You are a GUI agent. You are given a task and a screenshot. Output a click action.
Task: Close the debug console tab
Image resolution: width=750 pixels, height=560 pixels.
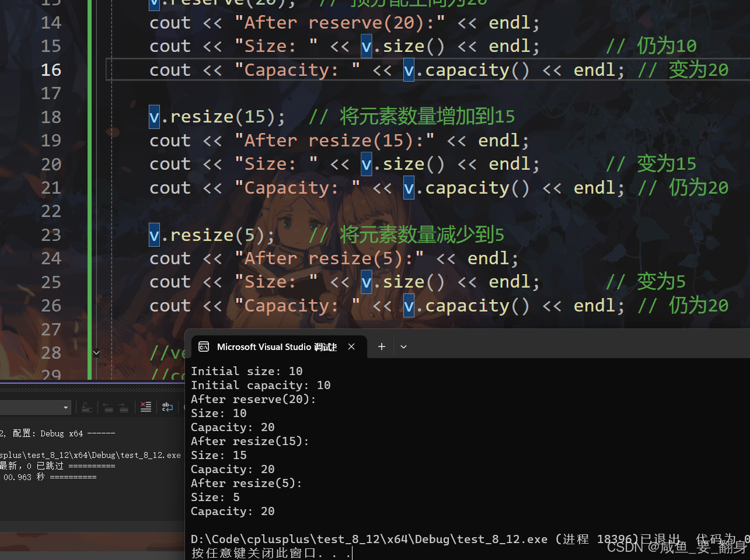351,346
